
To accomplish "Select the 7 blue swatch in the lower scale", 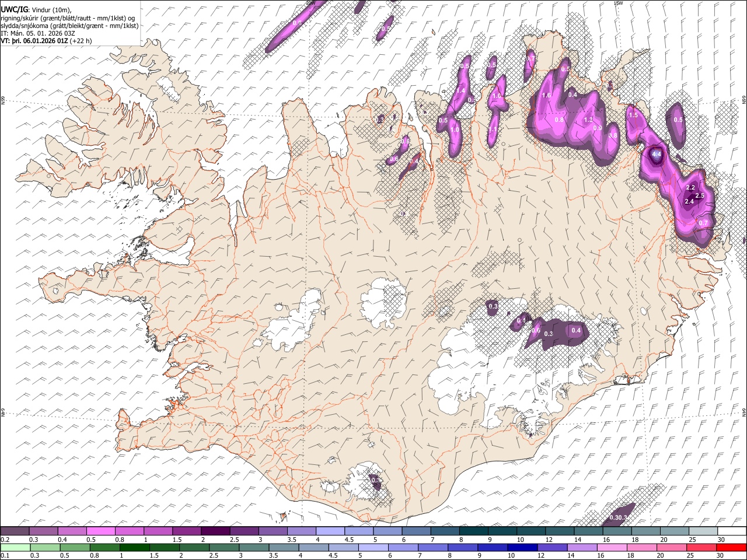I will pyautogui.click(x=433, y=547).
